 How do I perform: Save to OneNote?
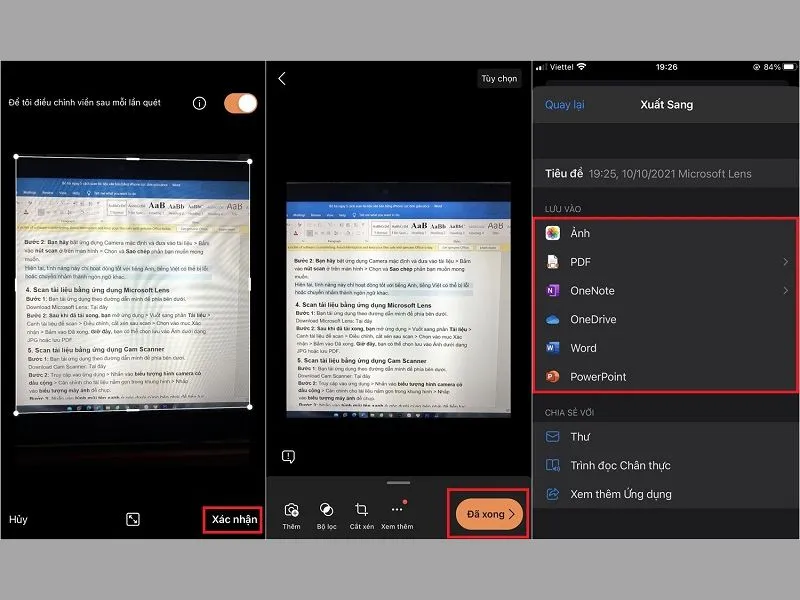click(x=665, y=291)
